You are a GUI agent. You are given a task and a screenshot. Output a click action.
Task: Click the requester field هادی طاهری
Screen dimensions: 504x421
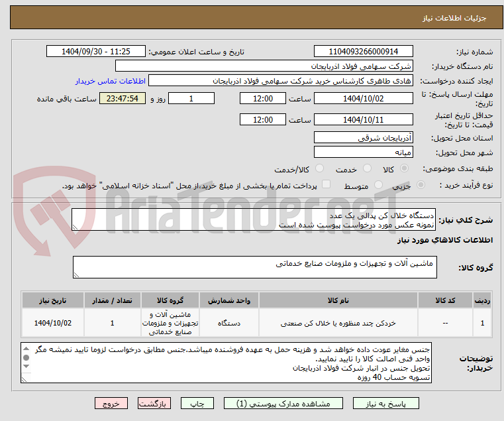[281, 80]
